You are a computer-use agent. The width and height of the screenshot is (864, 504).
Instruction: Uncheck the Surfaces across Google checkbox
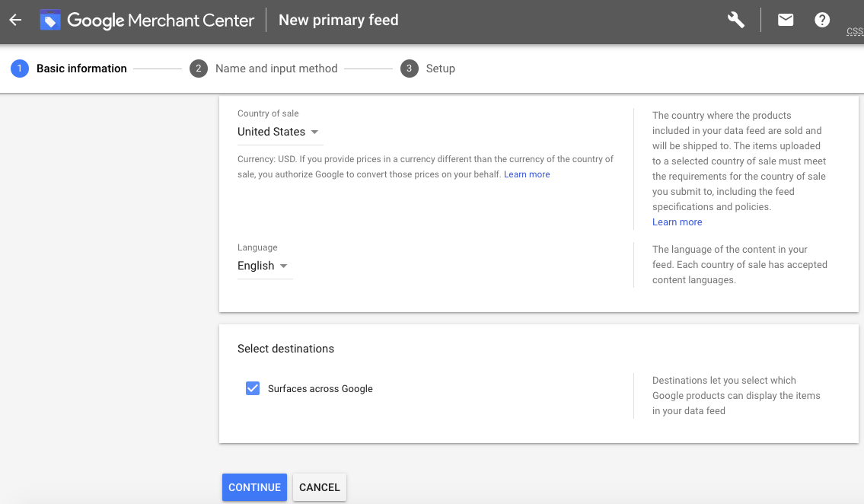253,388
